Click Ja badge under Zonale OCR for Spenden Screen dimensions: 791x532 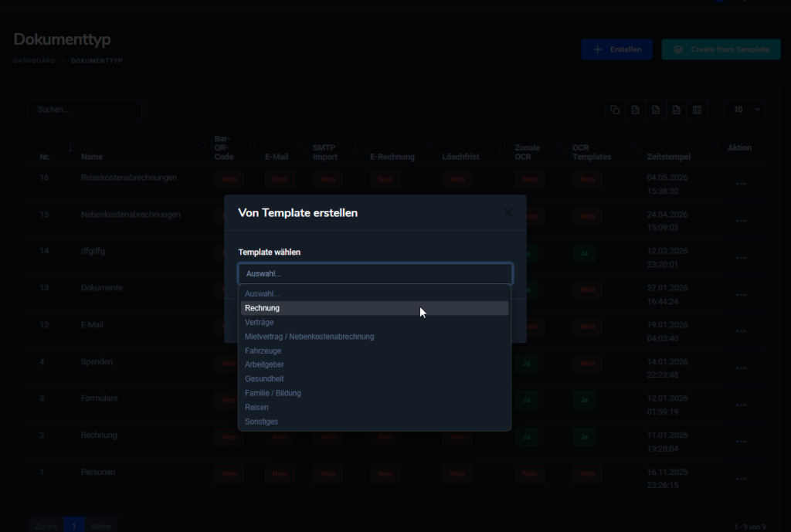(x=526, y=364)
